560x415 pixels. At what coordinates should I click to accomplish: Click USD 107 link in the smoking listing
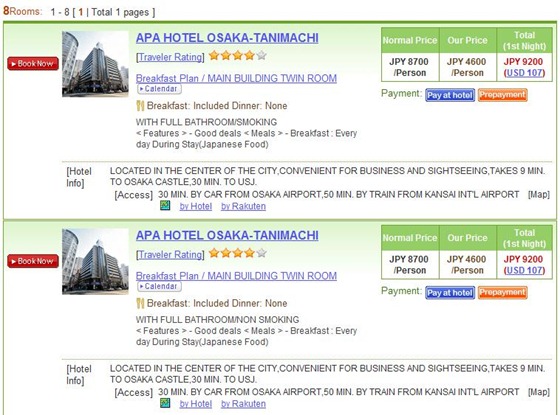tap(524, 73)
